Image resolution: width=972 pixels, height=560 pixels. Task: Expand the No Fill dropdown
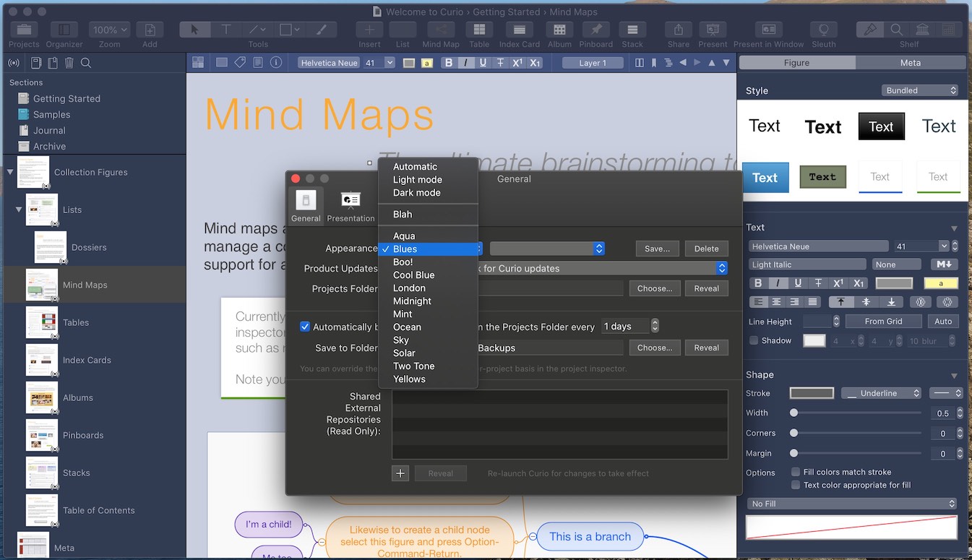pos(853,504)
